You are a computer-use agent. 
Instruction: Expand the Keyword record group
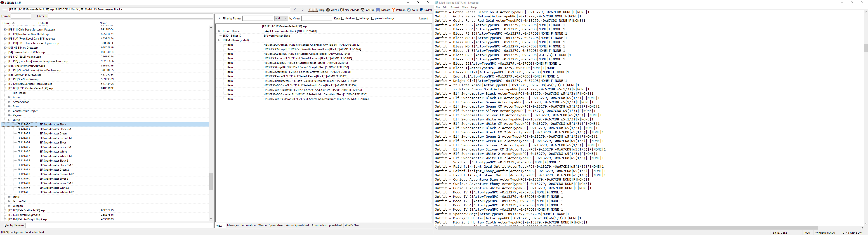point(9,115)
